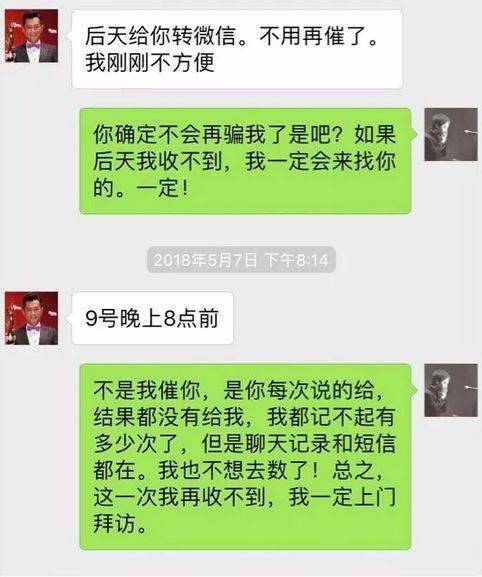Open bow-tie avatar next to "9号晚上8点前"

click(31, 318)
